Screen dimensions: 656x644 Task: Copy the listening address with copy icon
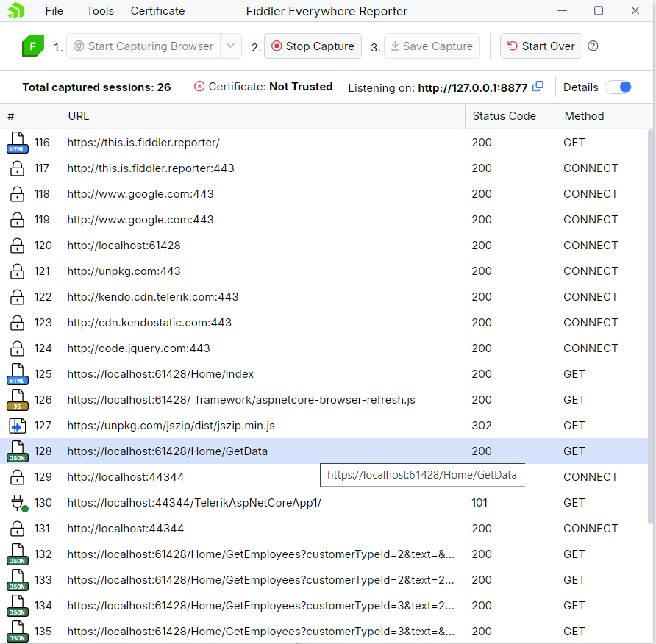coord(538,87)
